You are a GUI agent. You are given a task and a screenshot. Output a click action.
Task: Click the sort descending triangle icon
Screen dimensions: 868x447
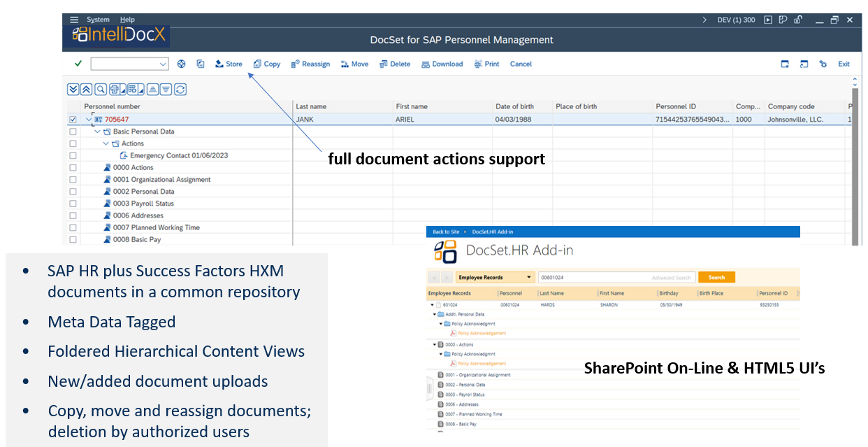point(166,89)
